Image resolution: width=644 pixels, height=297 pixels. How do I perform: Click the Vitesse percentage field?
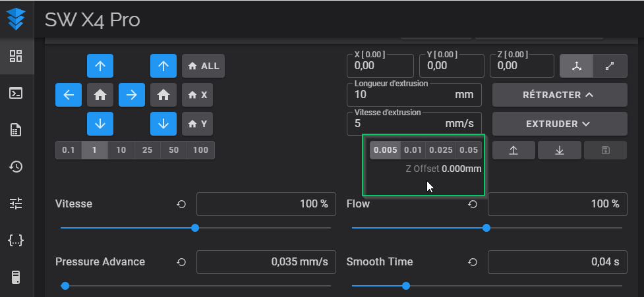[266, 204]
